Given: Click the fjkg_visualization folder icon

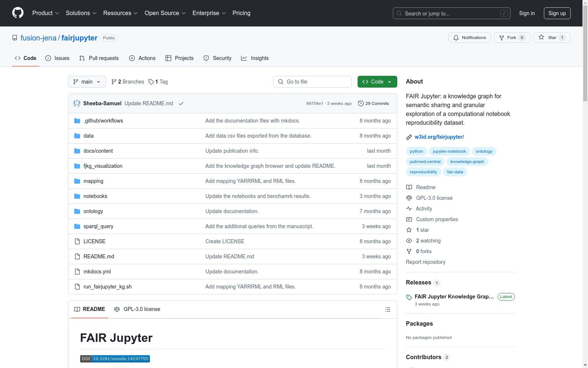Looking at the screenshot, I should point(77,166).
